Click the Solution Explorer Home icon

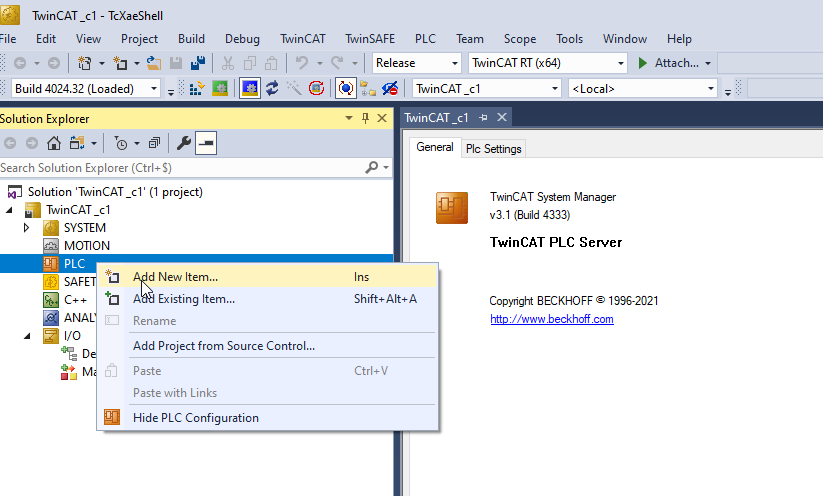point(54,143)
